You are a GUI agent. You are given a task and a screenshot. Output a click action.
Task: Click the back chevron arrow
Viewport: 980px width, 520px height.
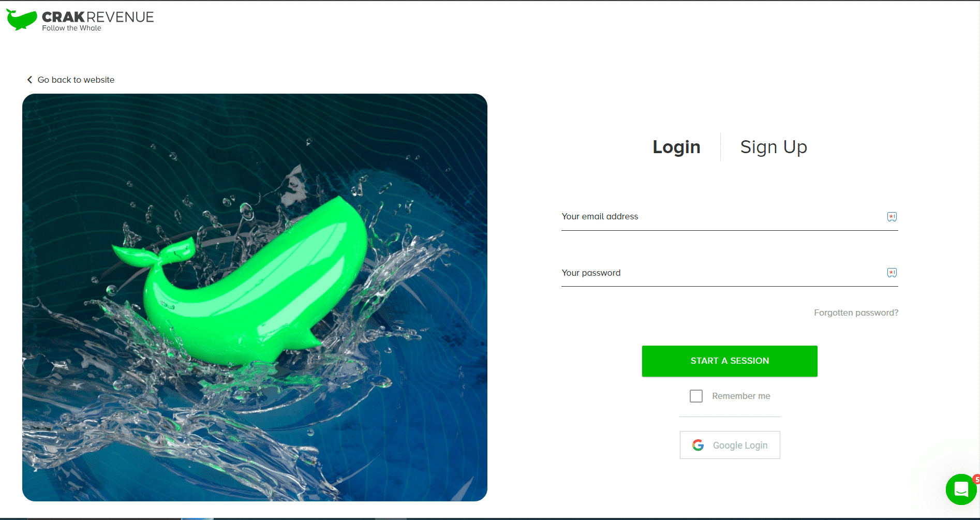(29, 80)
